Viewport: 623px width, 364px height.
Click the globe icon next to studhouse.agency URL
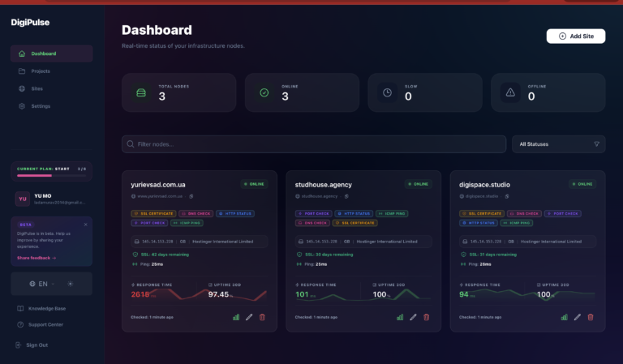point(297,196)
